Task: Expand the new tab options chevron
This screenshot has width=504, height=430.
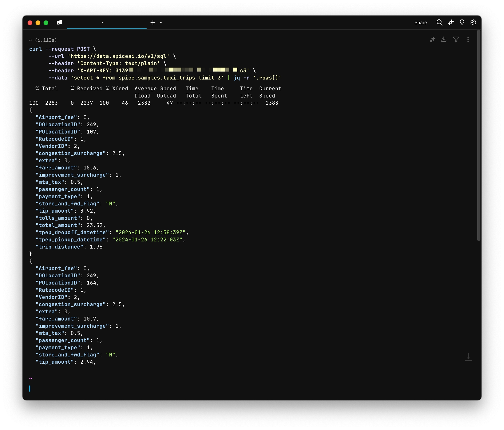Action: pos(161,22)
